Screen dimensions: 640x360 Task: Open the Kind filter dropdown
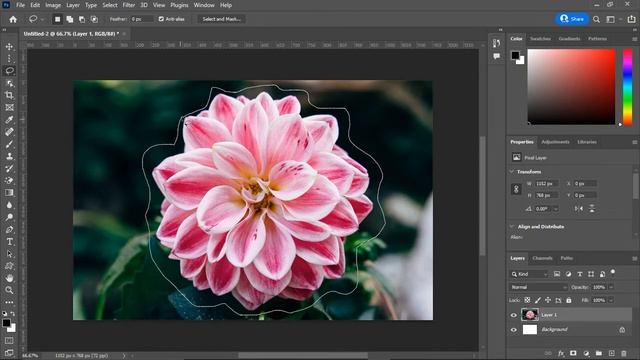(529, 274)
